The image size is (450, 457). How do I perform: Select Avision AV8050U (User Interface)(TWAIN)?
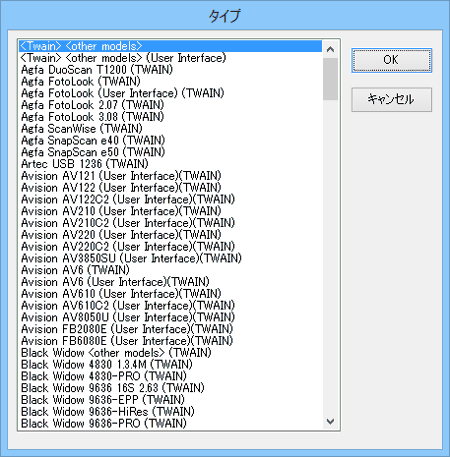(170, 317)
